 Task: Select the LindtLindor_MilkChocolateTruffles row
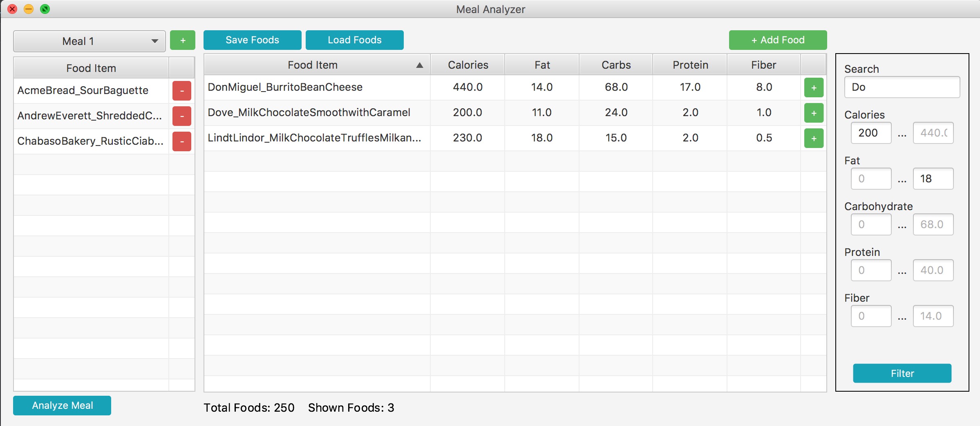515,138
